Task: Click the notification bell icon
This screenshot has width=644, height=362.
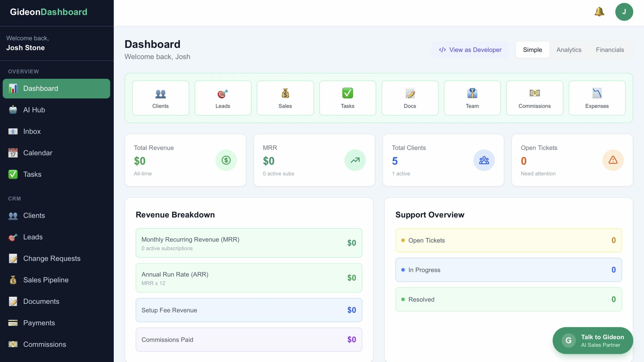Action: coord(599,12)
